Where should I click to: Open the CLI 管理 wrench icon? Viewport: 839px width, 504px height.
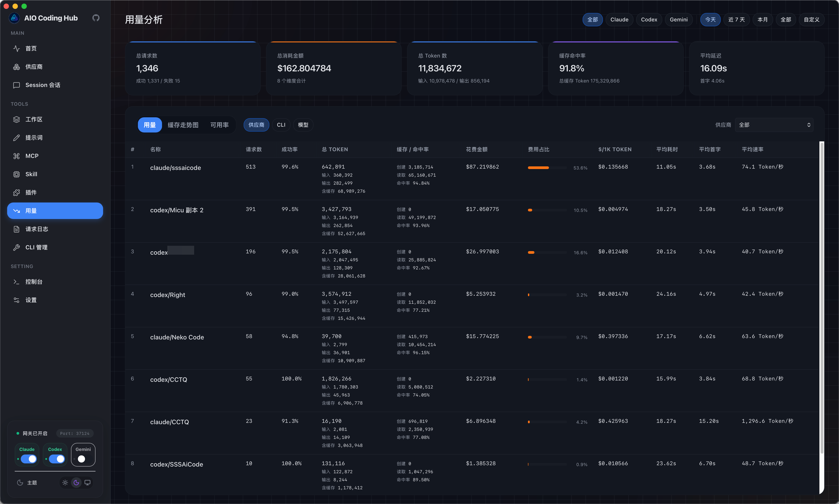pos(16,247)
